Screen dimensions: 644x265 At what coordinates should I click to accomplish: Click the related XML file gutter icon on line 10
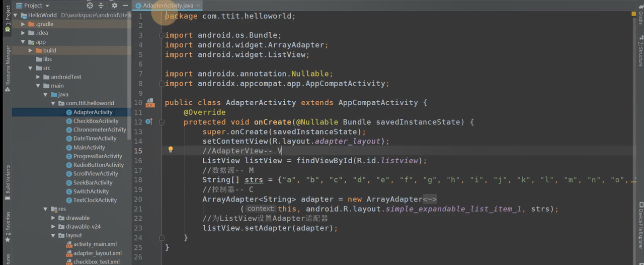[x=150, y=103]
